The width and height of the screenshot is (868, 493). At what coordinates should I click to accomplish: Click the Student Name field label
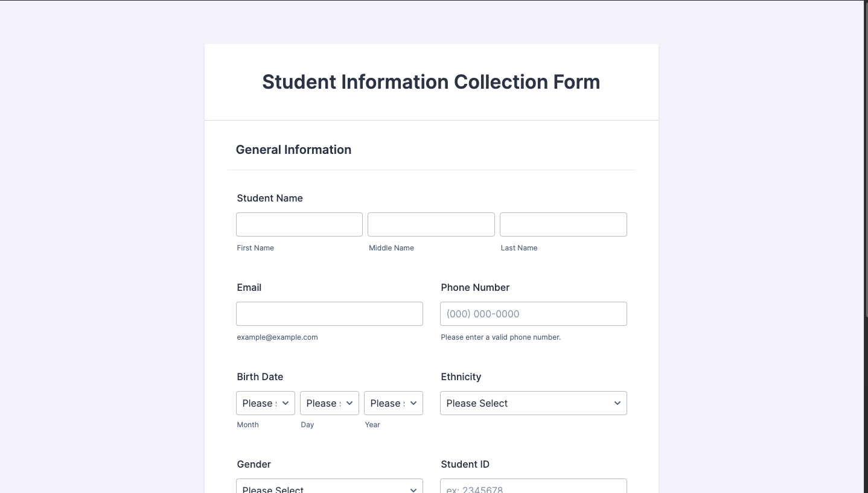coord(270,199)
